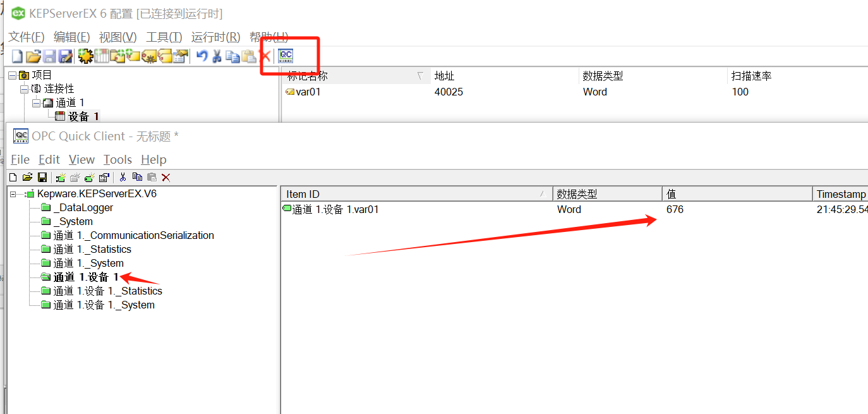Image resolution: width=868 pixels, height=414 pixels.
Task: Open 编辑(E) menu
Action: coord(72,37)
